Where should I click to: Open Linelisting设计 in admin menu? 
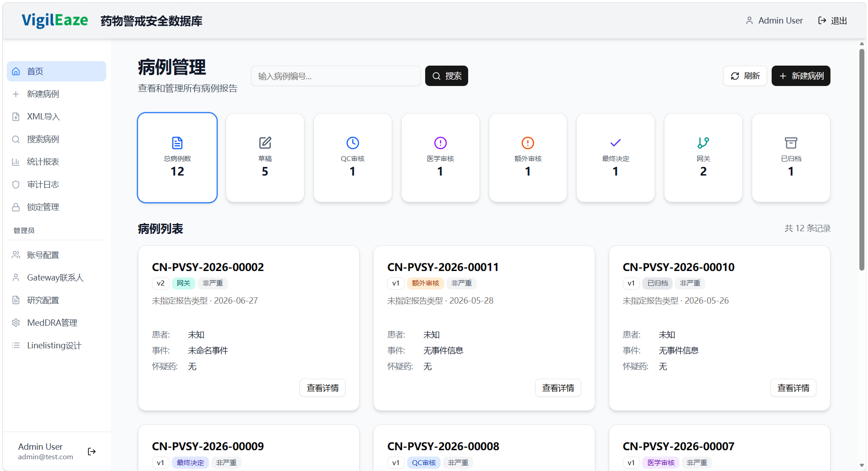[x=57, y=345]
